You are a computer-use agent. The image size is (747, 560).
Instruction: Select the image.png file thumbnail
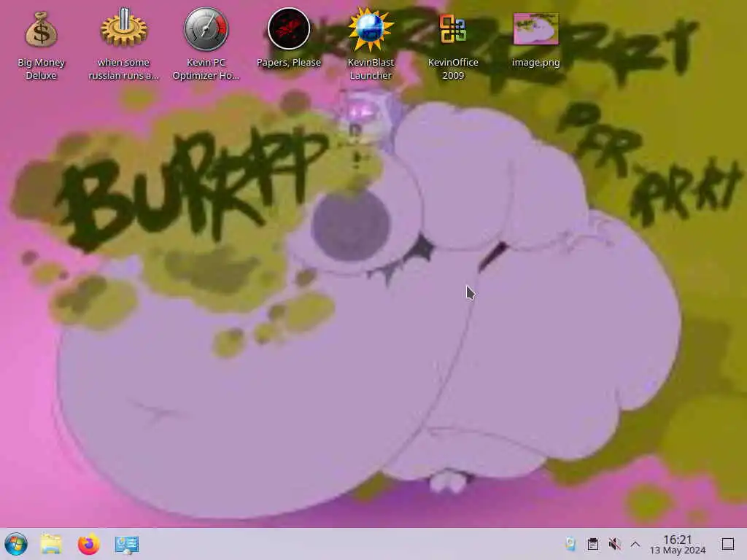[x=535, y=28]
